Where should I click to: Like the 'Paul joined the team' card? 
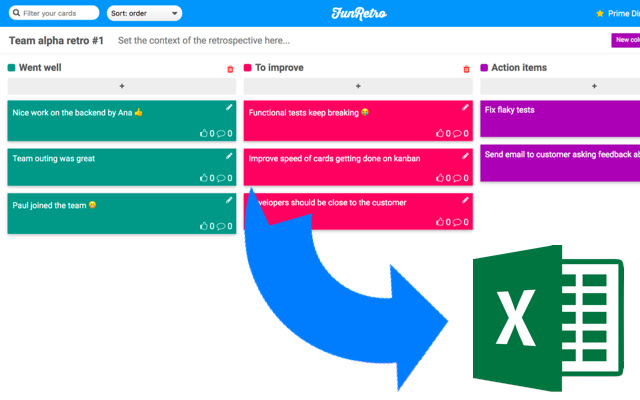pos(204,226)
